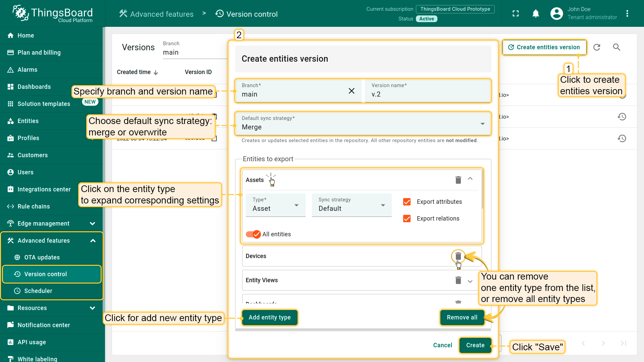Uncheck Export relations checkbox

[x=407, y=219]
